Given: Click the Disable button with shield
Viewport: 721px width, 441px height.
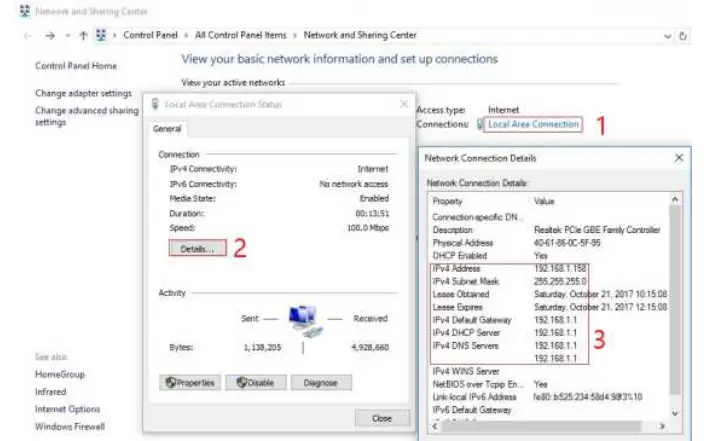Looking at the screenshot, I should (x=256, y=383).
